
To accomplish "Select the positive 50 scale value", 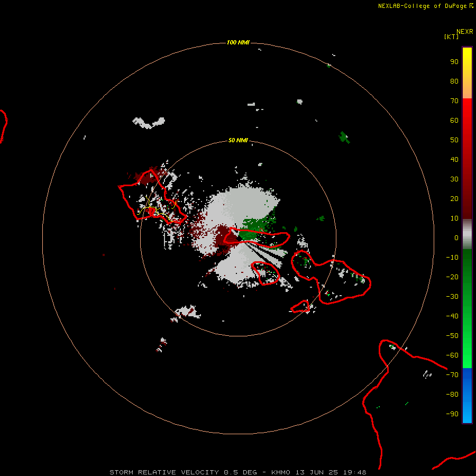I will (454, 140).
